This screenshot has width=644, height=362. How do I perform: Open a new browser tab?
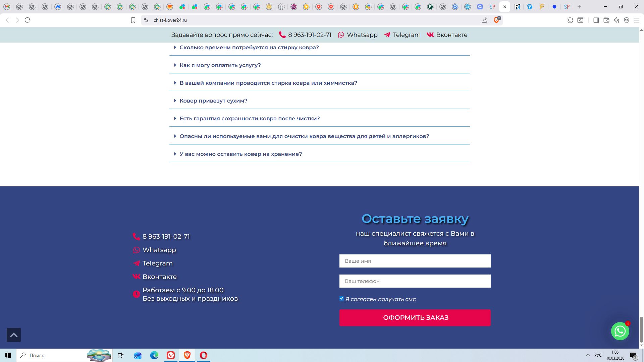tap(579, 7)
